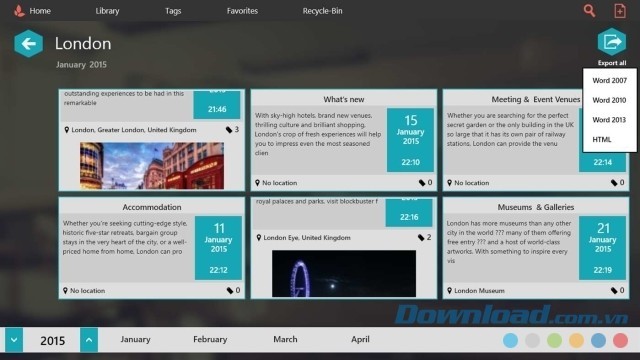Select the red color circle
The height and width of the screenshot is (360, 640).
(620, 340)
